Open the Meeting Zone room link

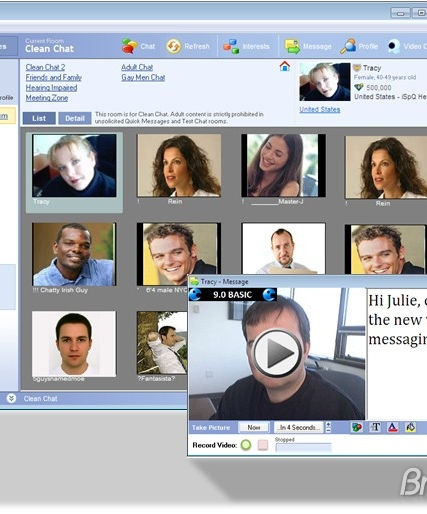pos(47,98)
